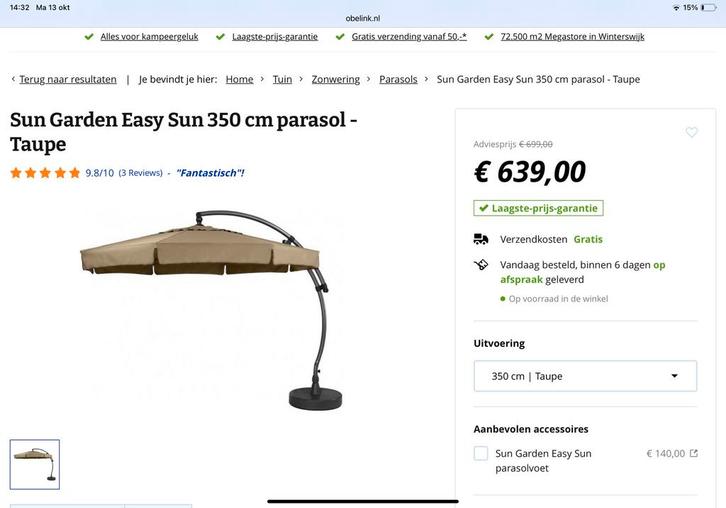
Task: Tick the Sun Garden Easy Sun parasolvoet checkbox
Action: pyautogui.click(x=481, y=454)
